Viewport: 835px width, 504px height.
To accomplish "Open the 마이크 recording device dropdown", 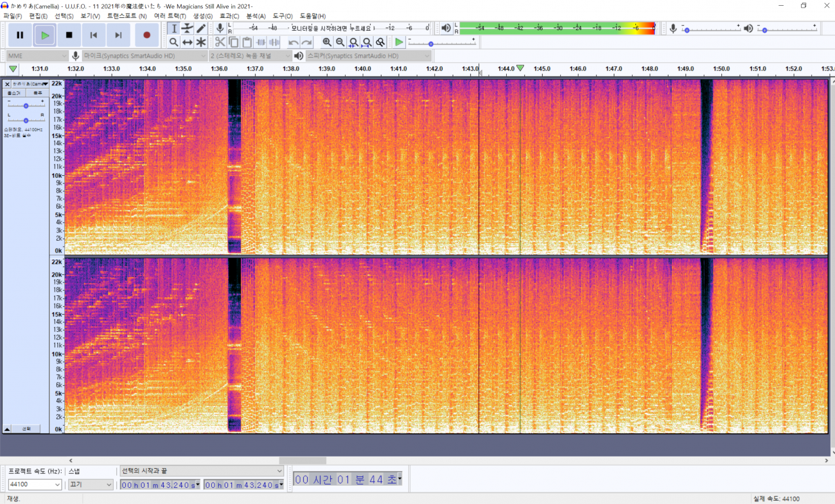I will pyautogui.click(x=143, y=56).
